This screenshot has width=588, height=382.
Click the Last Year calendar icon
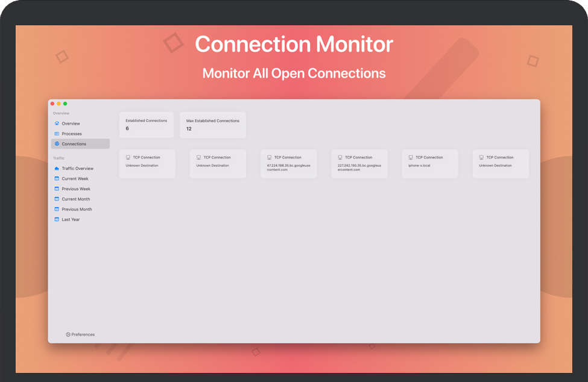click(57, 219)
